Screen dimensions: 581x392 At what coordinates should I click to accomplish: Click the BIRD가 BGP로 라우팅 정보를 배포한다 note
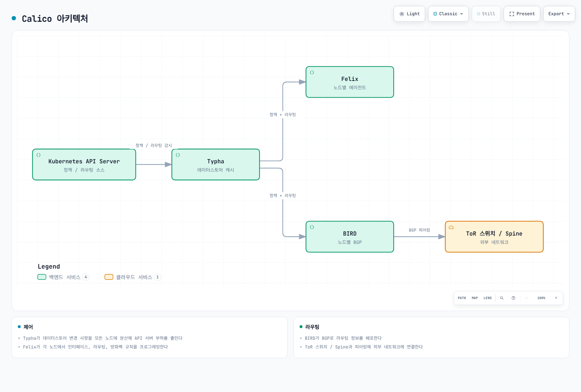click(343, 338)
